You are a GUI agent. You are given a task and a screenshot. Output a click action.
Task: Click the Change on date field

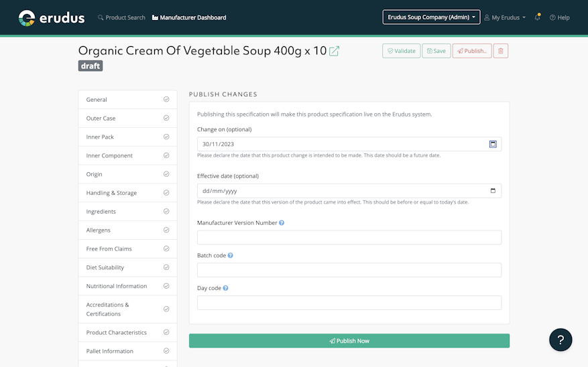(349, 144)
